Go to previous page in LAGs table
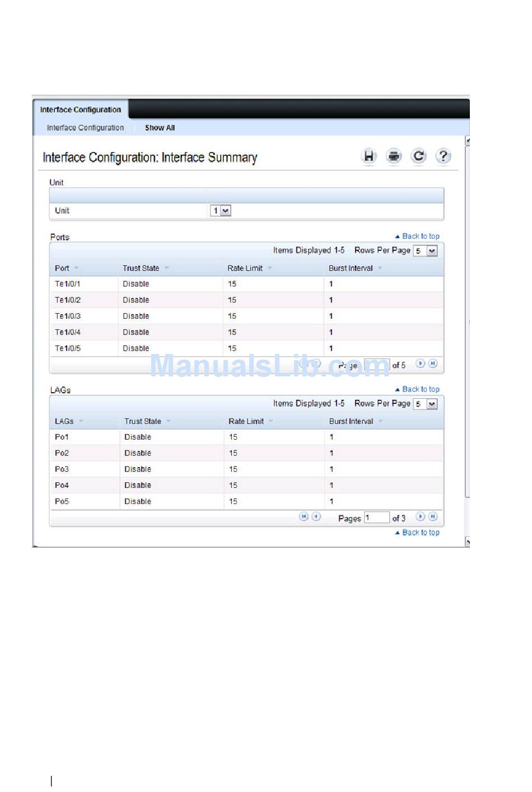532x792 pixels. (x=316, y=516)
